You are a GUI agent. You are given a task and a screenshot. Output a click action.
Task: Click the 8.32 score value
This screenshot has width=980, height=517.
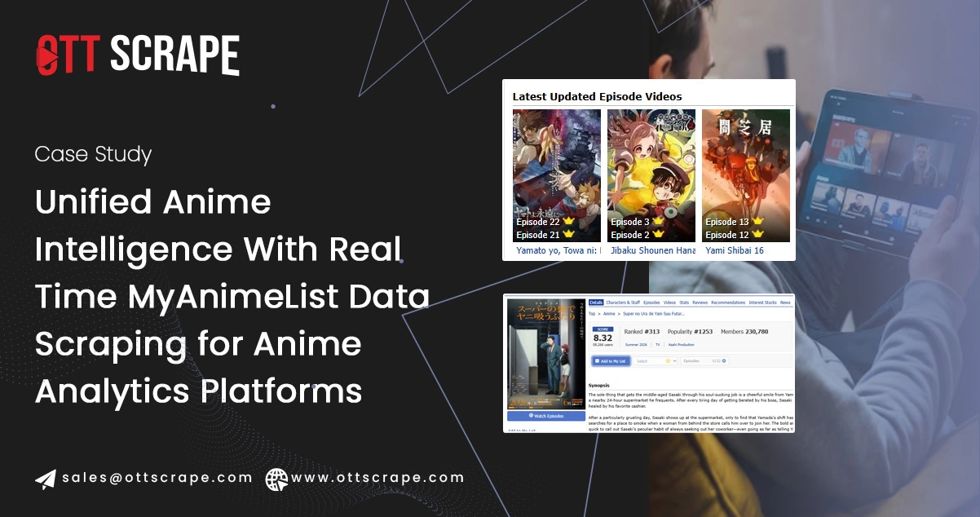(x=603, y=338)
